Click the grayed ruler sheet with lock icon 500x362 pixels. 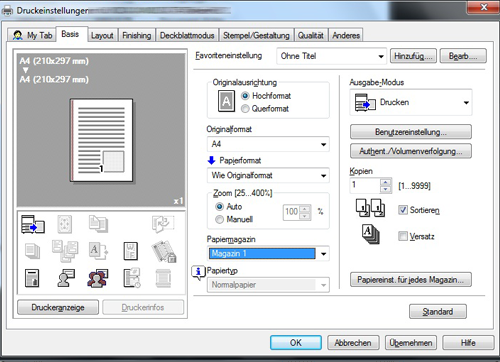pos(164,252)
